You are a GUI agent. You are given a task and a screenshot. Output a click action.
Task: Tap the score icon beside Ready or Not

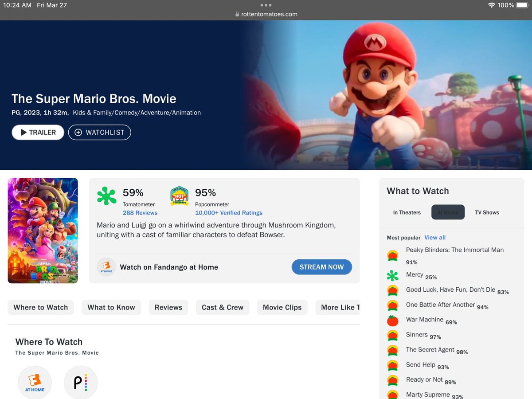(392, 380)
